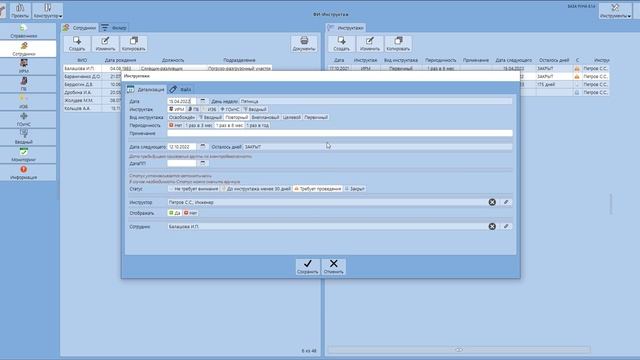The image size is (640, 360).
Task: Select Сотрудники in the left sidebar
Action: [24, 49]
